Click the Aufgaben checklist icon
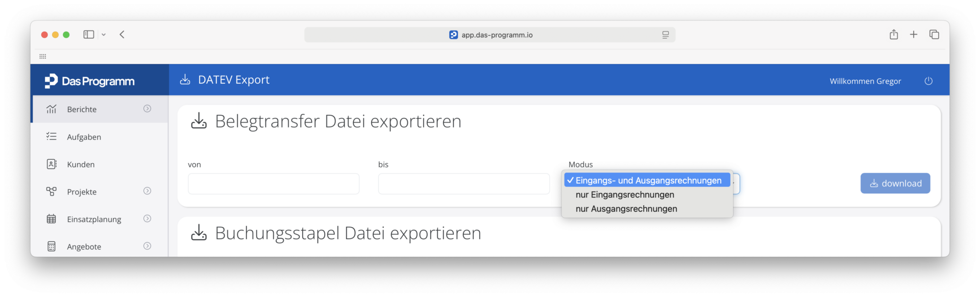Viewport: 980px width, 297px height. (x=52, y=136)
